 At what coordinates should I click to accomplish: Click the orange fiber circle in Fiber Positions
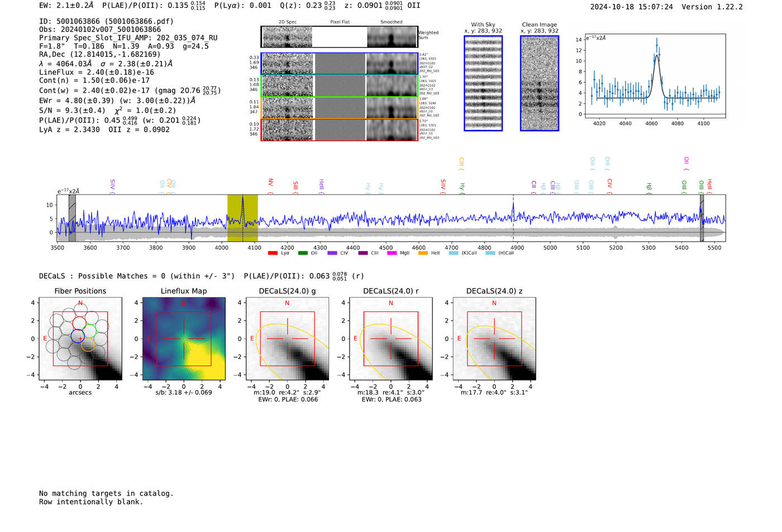tap(88, 344)
